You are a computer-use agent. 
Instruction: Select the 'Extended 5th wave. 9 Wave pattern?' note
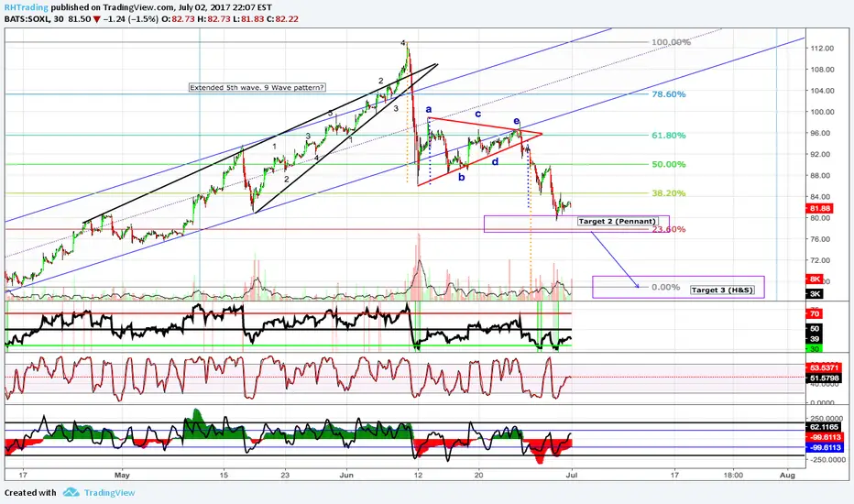click(257, 87)
